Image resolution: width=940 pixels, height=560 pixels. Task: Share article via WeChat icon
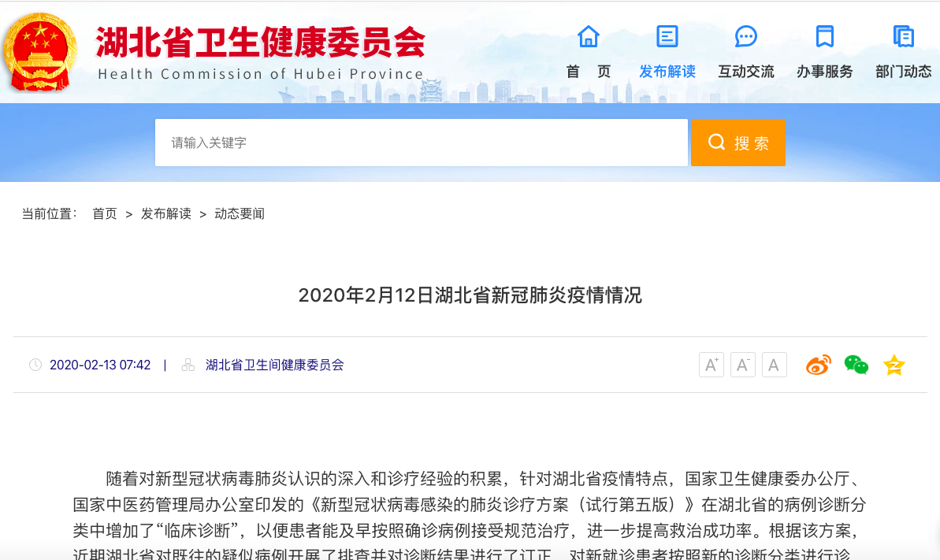[856, 365]
